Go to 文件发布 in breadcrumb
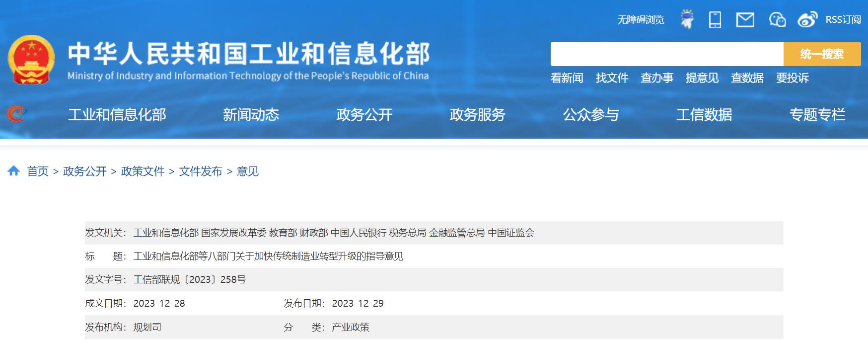The height and width of the screenshot is (343, 868). tap(201, 171)
